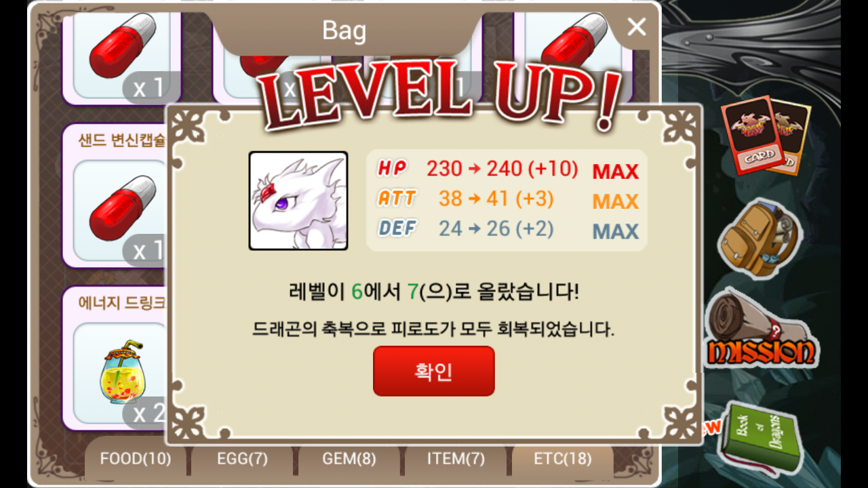Image resolution: width=868 pixels, height=488 pixels.
Task: Click the white dragon portrait
Action: coord(298,201)
